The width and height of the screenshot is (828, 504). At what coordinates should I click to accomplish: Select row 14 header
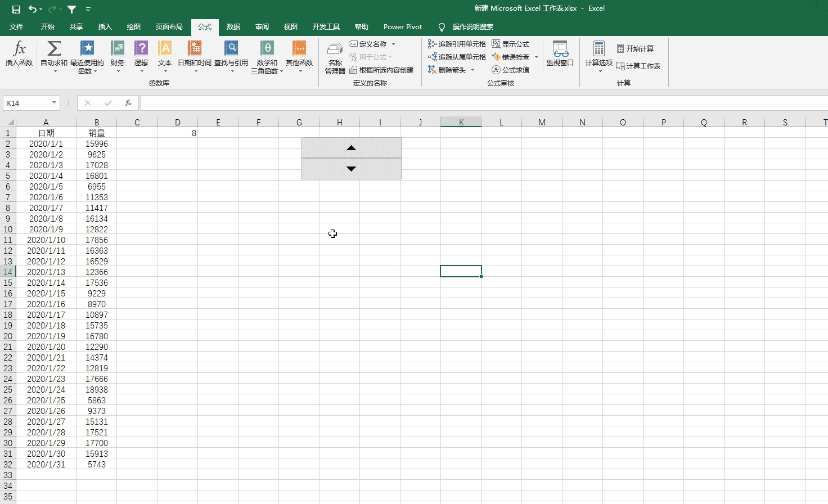click(x=8, y=272)
